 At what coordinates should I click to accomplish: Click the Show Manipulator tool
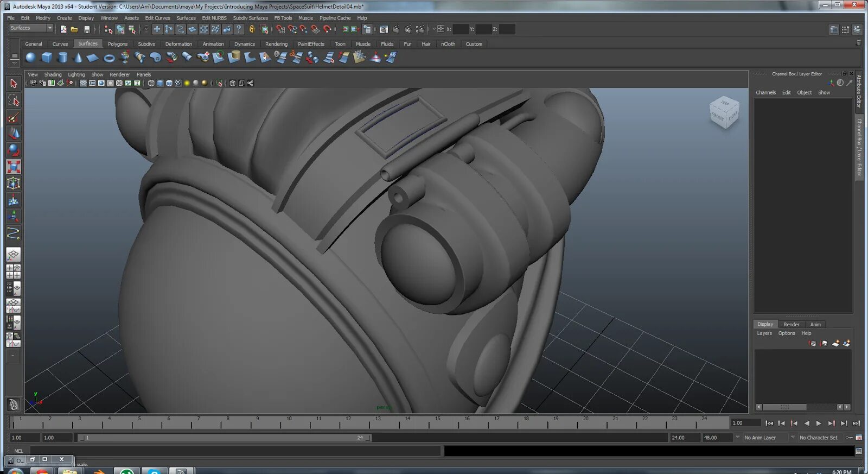14,217
